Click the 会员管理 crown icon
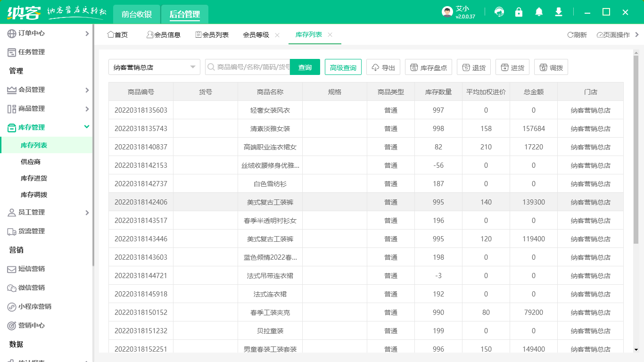644x362 pixels. [x=12, y=90]
